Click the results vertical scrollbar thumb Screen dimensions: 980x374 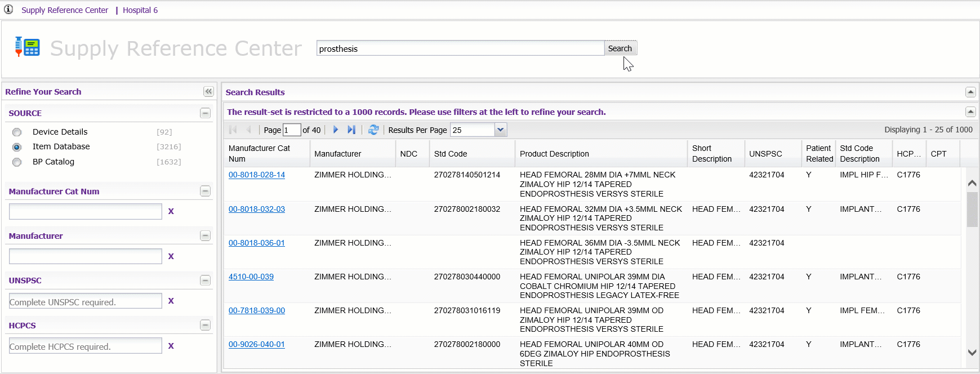click(x=972, y=209)
